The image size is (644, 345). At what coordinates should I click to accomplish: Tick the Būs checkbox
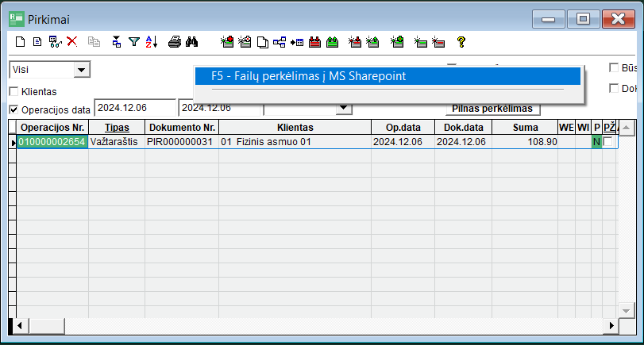pos(614,67)
